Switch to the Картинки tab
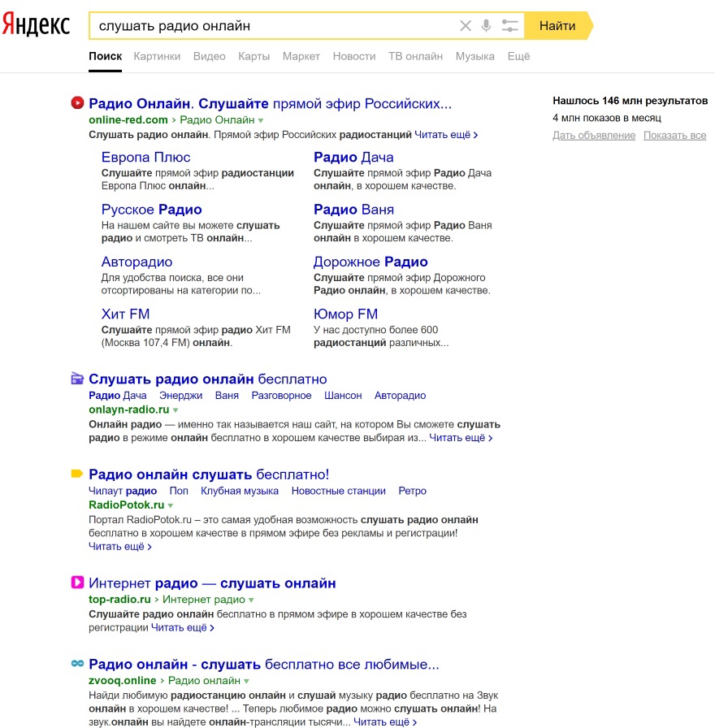The image size is (715, 728). tap(158, 56)
